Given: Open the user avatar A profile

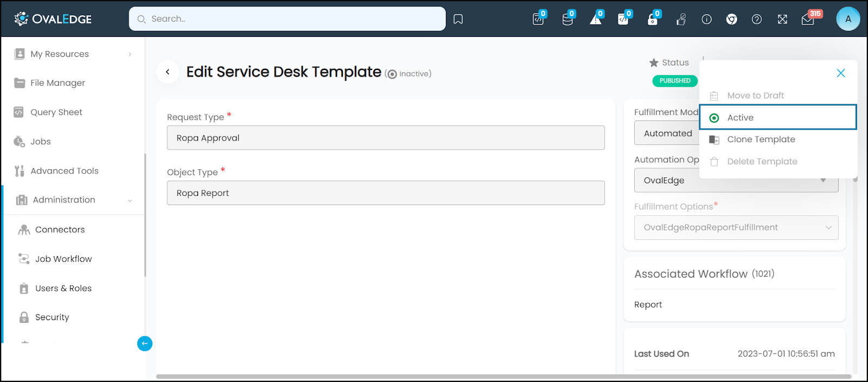Looking at the screenshot, I should (x=848, y=19).
